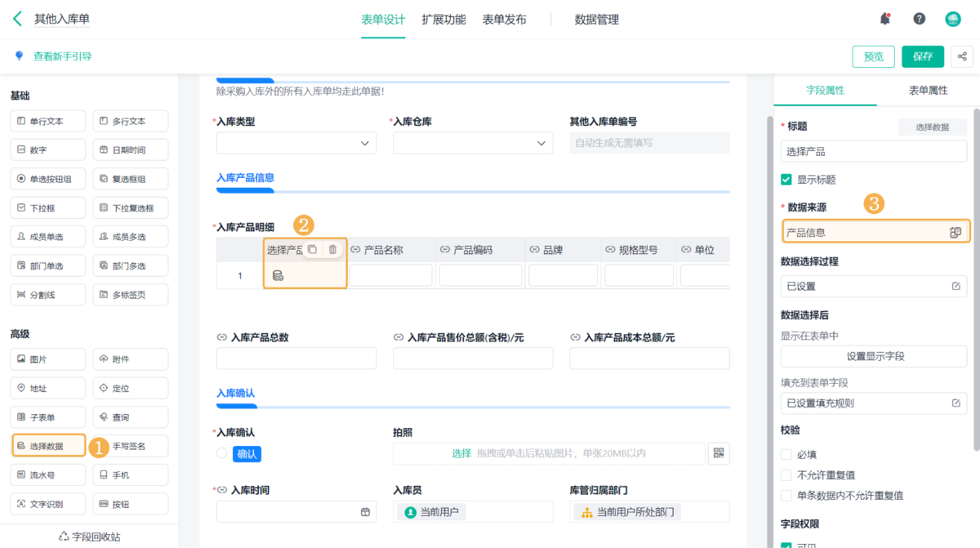This screenshot has width=980, height=548.
Task: Check the 不允许重复值 option
Action: coord(786,474)
